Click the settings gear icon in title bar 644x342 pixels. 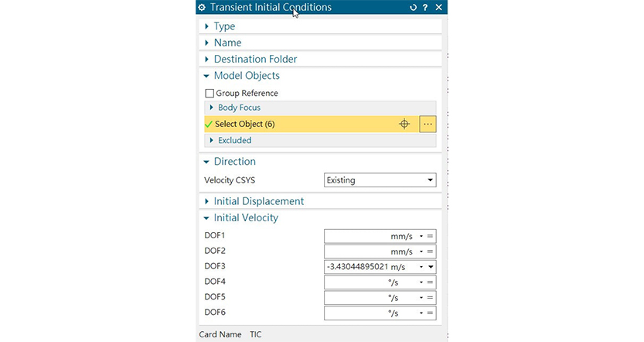pyautogui.click(x=202, y=8)
